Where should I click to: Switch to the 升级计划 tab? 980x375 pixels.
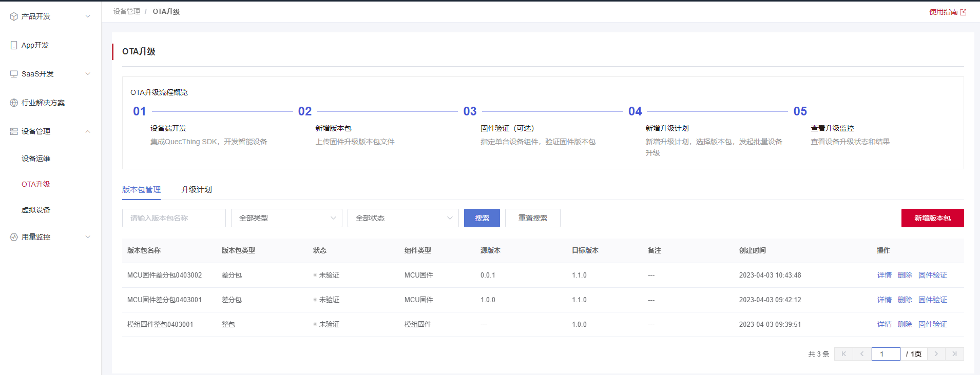[196, 190]
